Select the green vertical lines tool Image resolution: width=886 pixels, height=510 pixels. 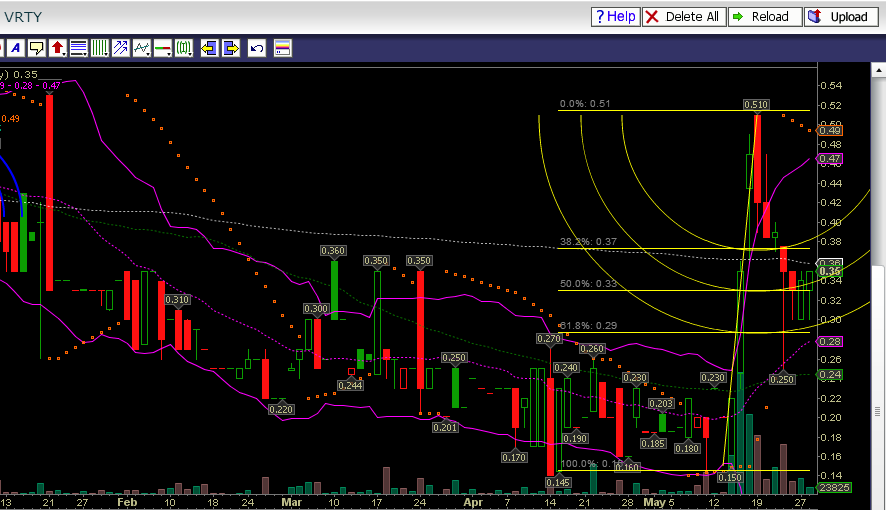(x=99, y=49)
